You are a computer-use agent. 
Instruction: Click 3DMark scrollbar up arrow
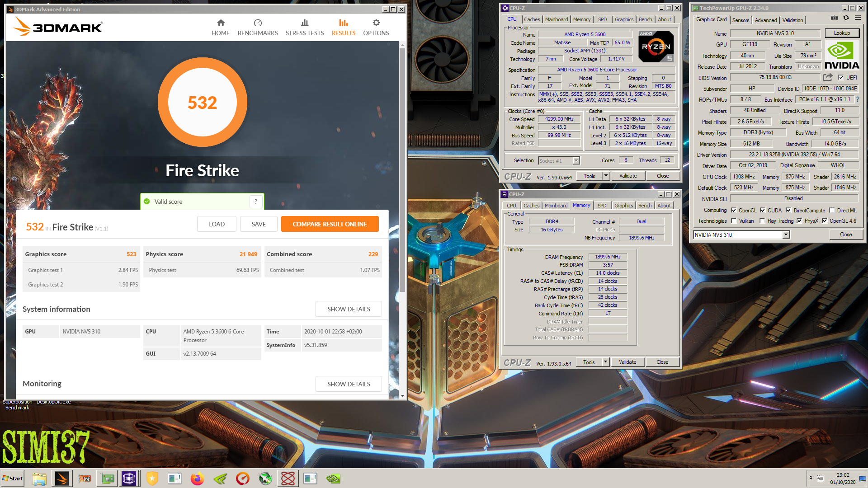click(402, 45)
